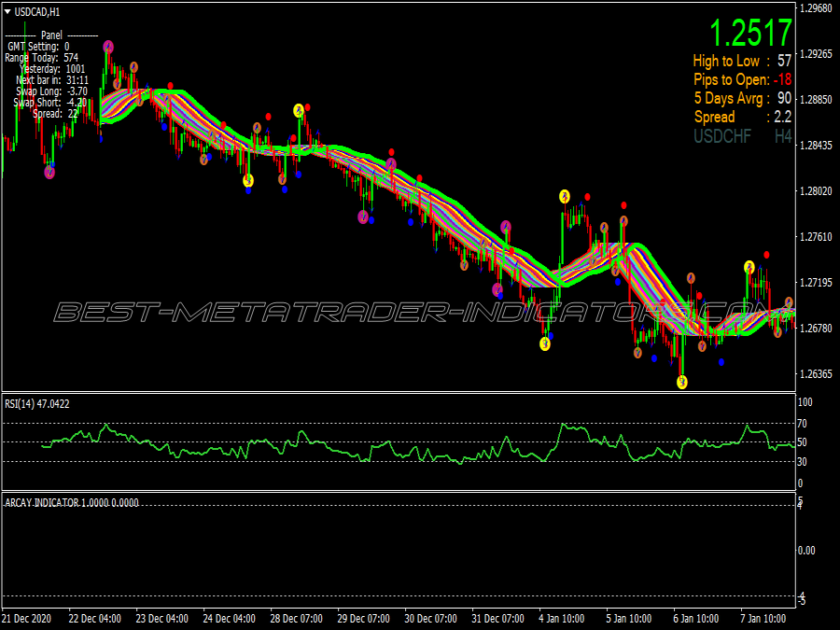Click the 24 Dec 04:00 time label
The image size is (840, 630).
pyautogui.click(x=230, y=619)
